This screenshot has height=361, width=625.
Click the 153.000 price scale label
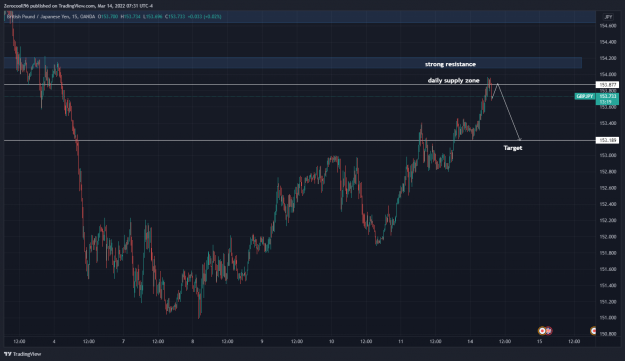point(607,155)
